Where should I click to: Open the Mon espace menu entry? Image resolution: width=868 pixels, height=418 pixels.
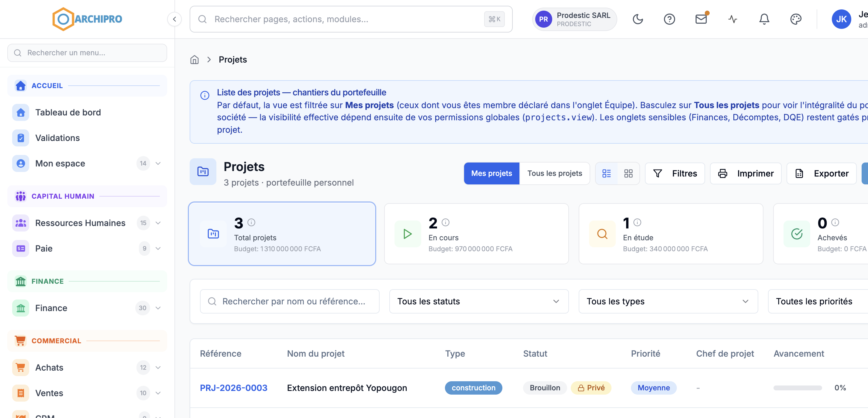87,163
